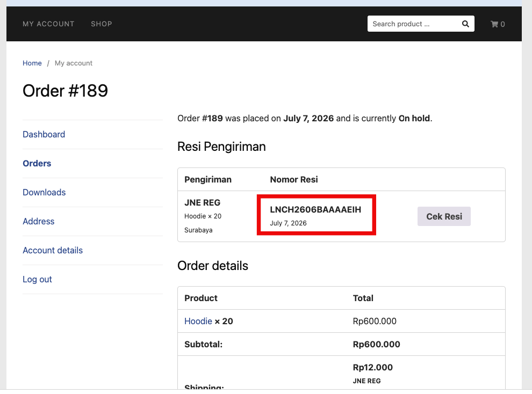The height and width of the screenshot is (394, 532).
Task: Open MY ACCOUNT in top navigation
Action: tap(48, 24)
